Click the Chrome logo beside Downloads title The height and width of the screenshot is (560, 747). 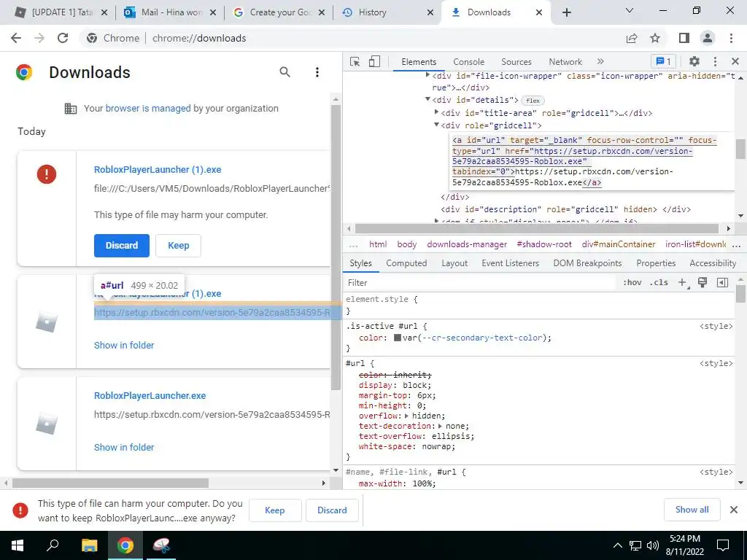(x=24, y=72)
